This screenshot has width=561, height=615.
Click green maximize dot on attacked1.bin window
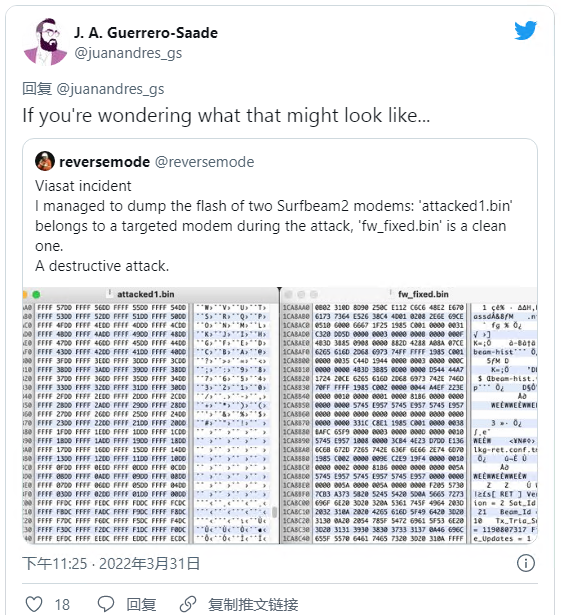(36, 294)
